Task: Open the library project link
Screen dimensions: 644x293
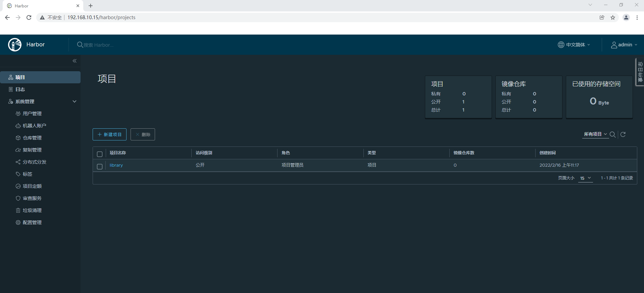Action: (116, 165)
